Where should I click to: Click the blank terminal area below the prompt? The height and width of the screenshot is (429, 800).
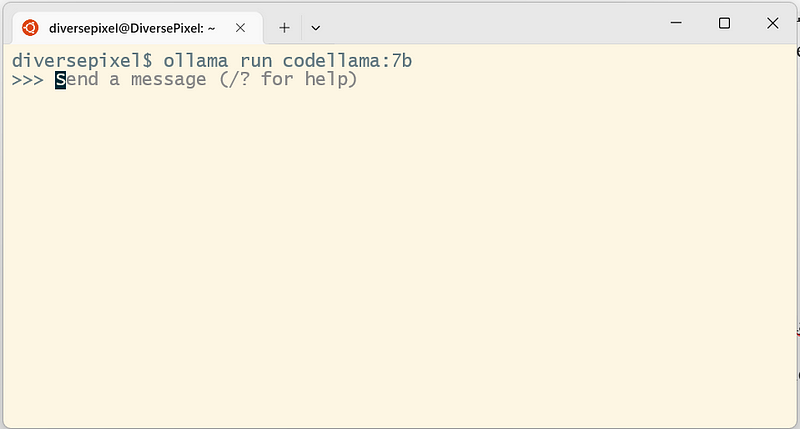coord(398,255)
